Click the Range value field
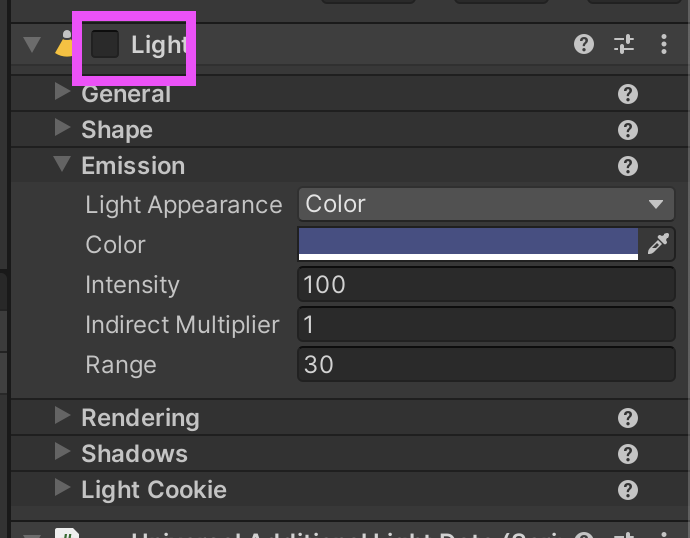Image resolution: width=690 pixels, height=538 pixels. coord(486,365)
